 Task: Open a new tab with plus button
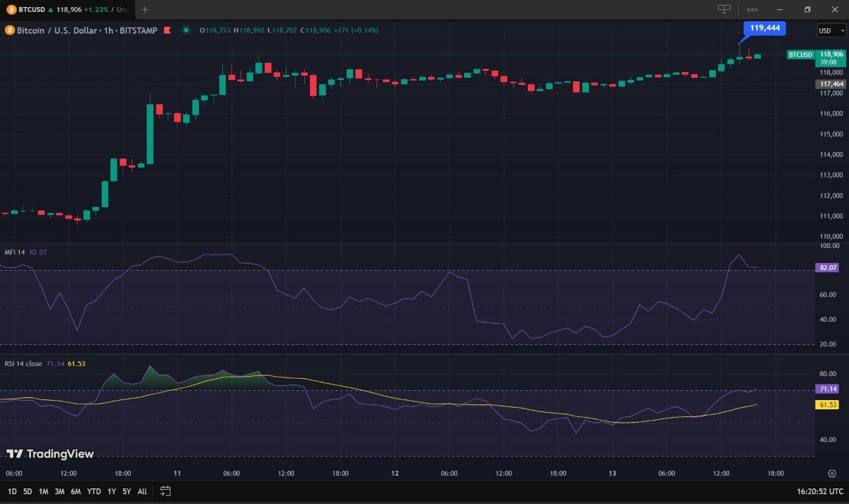[x=145, y=9]
